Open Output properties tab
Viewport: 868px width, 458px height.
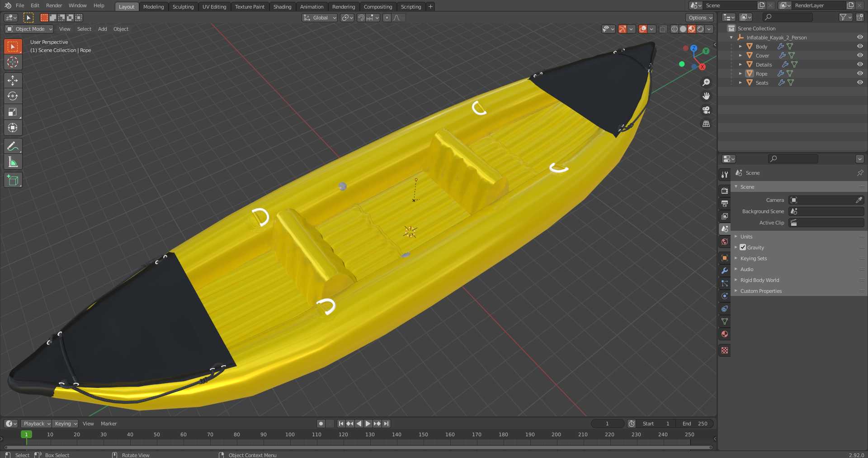coord(725,204)
